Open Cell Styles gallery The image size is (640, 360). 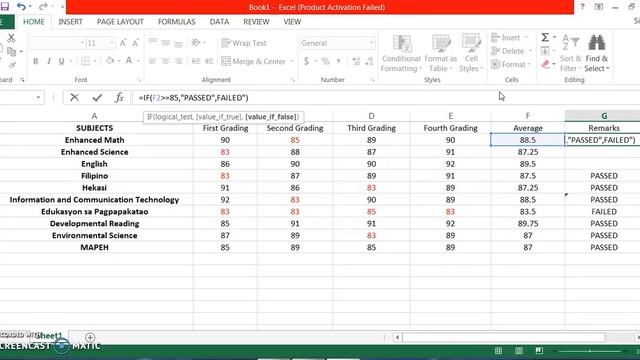[x=471, y=53]
